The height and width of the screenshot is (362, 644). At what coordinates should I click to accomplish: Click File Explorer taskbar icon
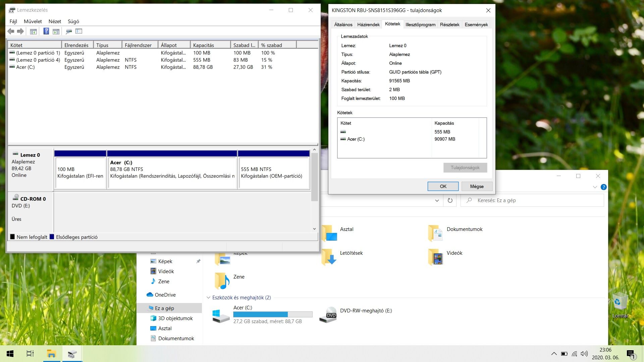(51, 354)
